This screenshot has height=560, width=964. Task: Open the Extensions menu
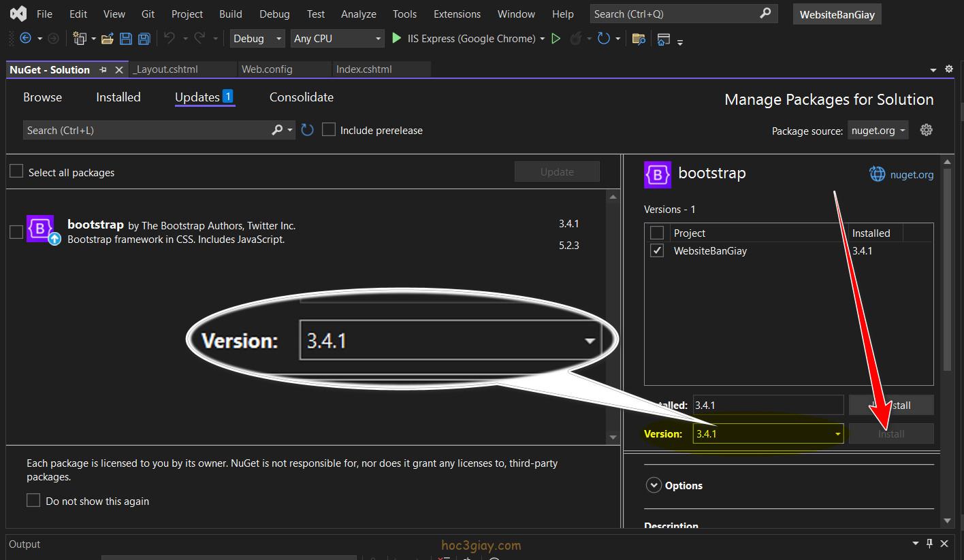[457, 14]
